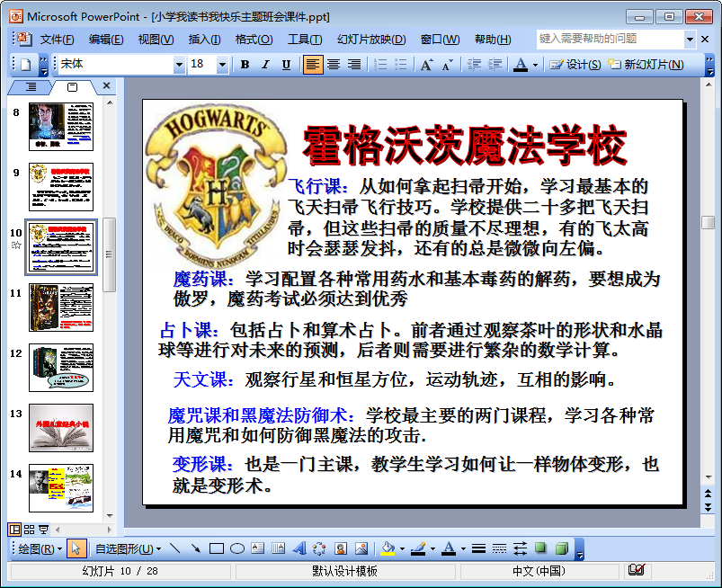Open the 文件 (File) menu

point(57,40)
